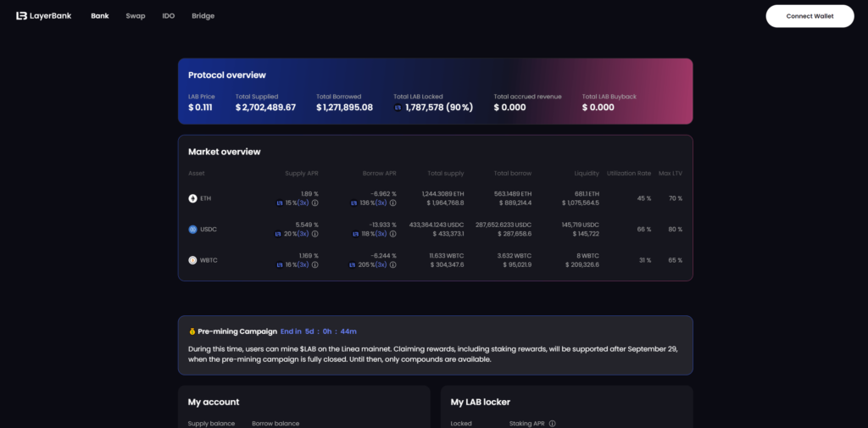Click Total Supplied value $ 2,702,489.67
Viewport: 868px width, 428px height.
(265, 108)
